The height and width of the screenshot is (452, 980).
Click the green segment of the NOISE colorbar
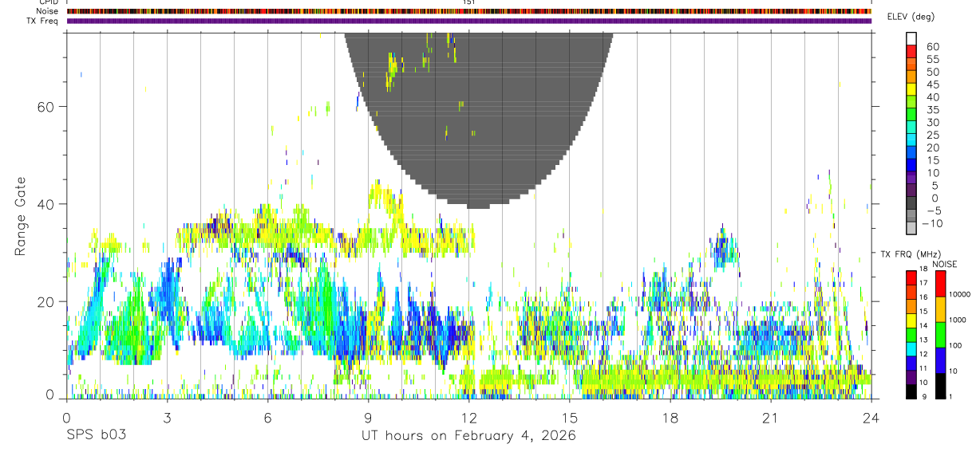tap(941, 335)
